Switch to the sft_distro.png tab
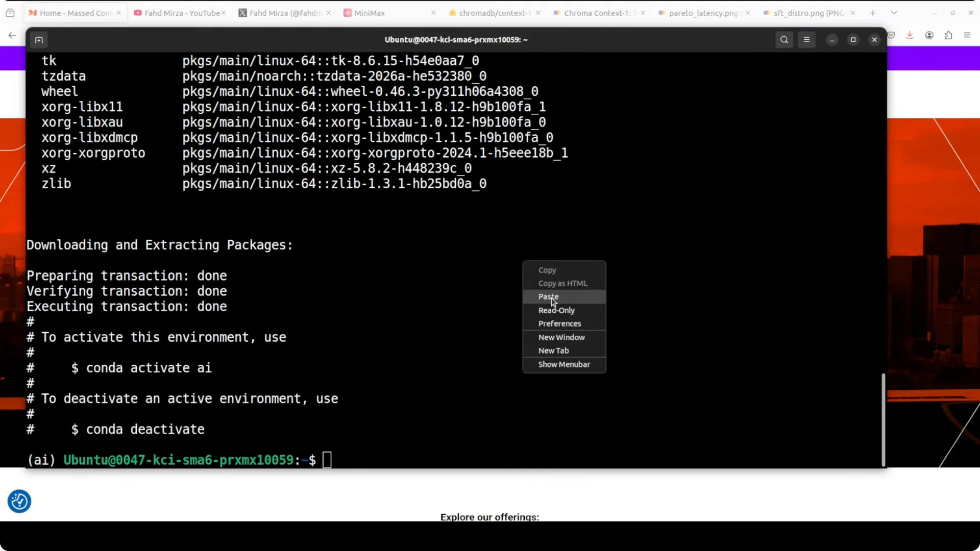The image size is (980, 551). click(x=808, y=13)
